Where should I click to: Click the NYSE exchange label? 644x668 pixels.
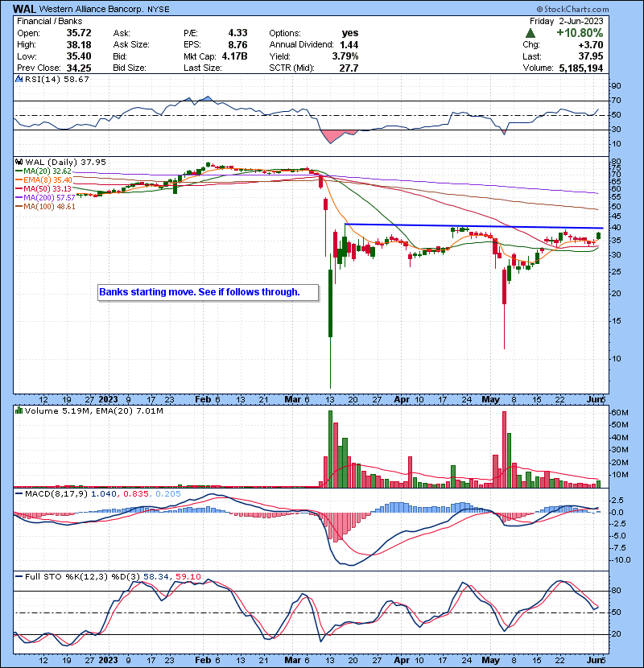pyautogui.click(x=158, y=10)
